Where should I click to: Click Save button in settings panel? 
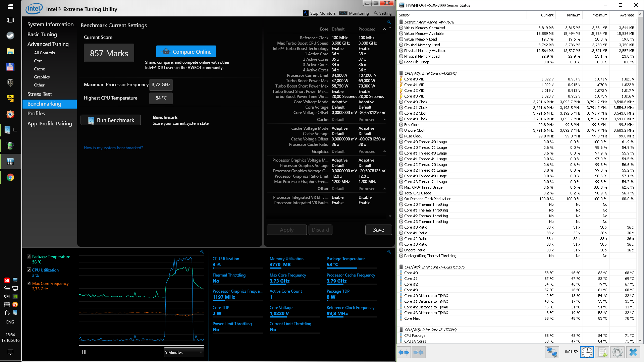[378, 230]
